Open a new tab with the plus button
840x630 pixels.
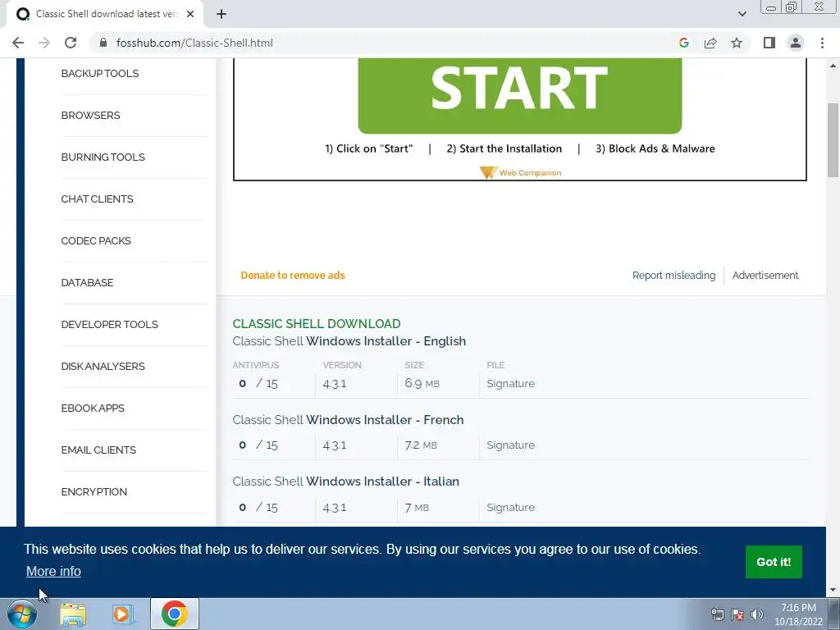(x=221, y=15)
